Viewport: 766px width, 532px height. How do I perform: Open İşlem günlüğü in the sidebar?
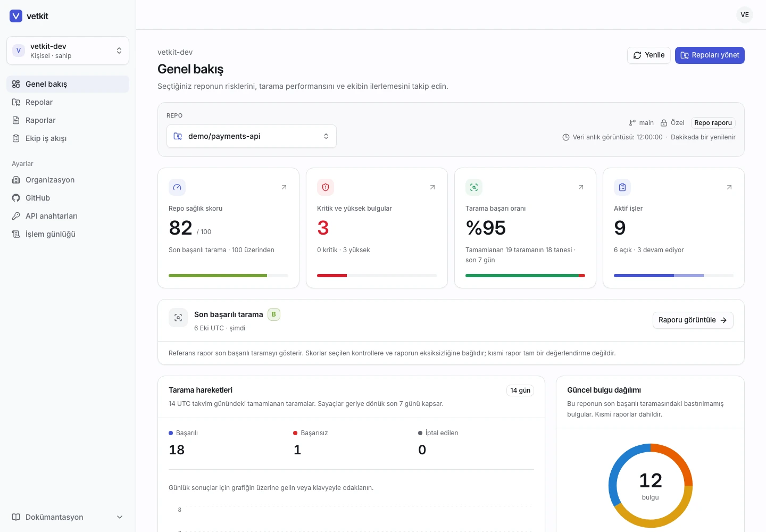pos(68,234)
